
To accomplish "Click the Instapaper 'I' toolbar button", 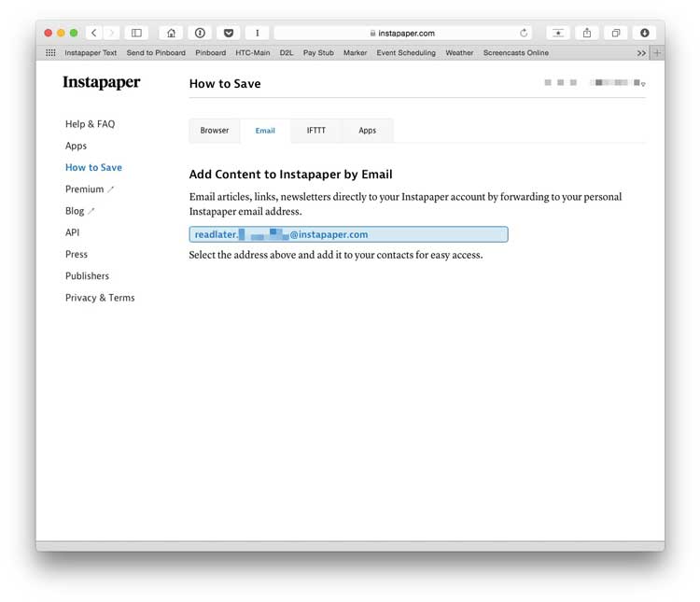I will [257, 33].
